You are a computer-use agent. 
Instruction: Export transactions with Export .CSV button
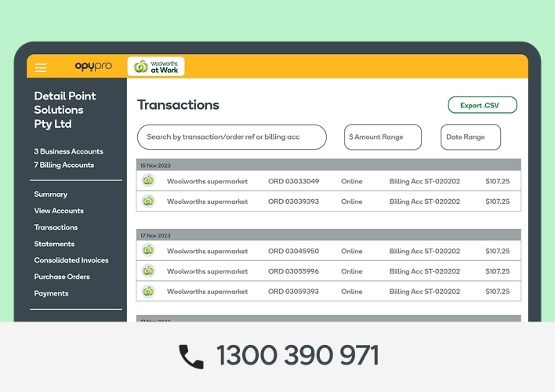click(482, 105)
